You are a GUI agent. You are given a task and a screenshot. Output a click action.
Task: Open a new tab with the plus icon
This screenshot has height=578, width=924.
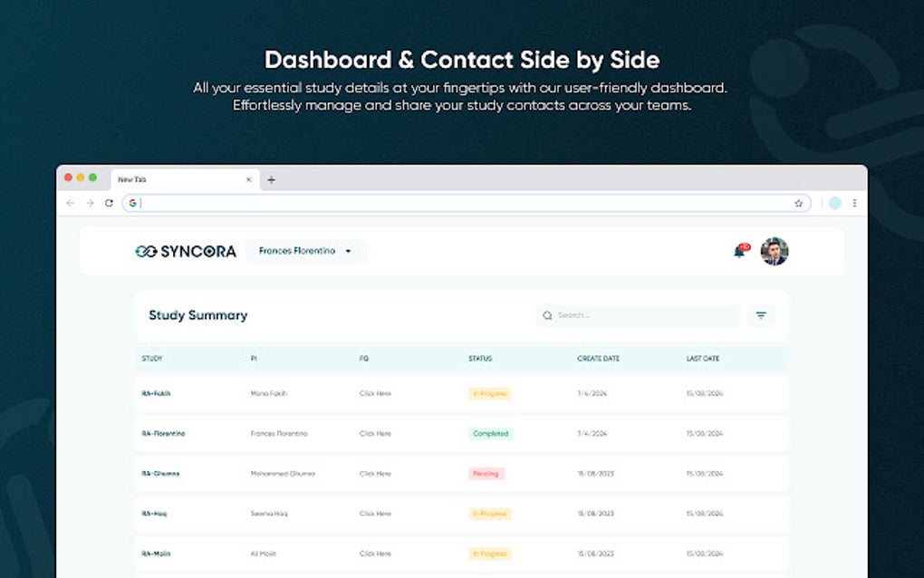coord(271,179)
